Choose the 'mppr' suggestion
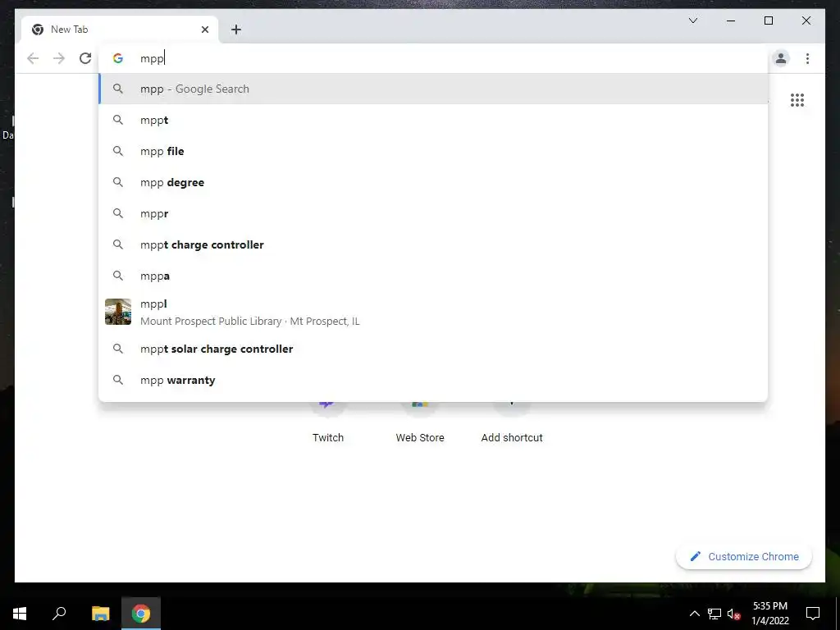 point(433,213)
